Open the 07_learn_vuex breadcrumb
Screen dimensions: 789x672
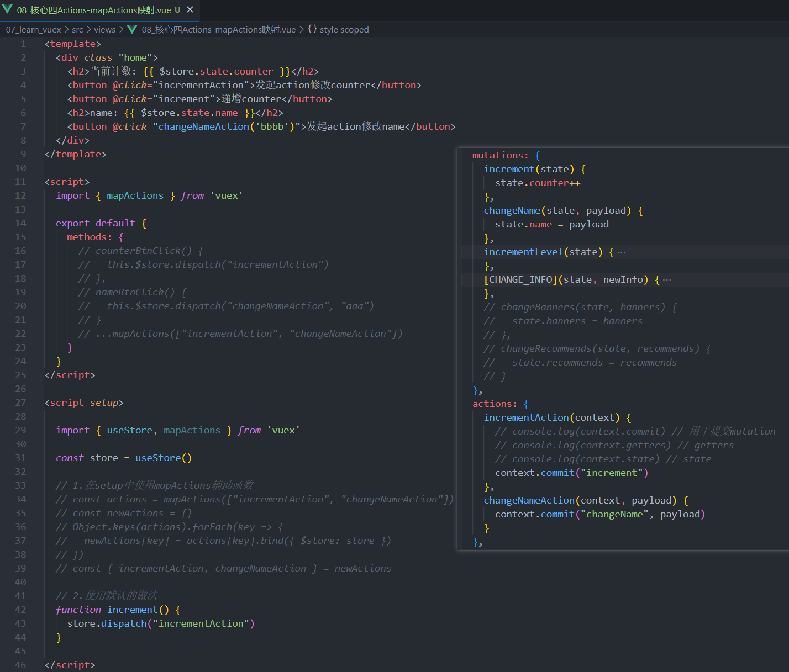33,30
